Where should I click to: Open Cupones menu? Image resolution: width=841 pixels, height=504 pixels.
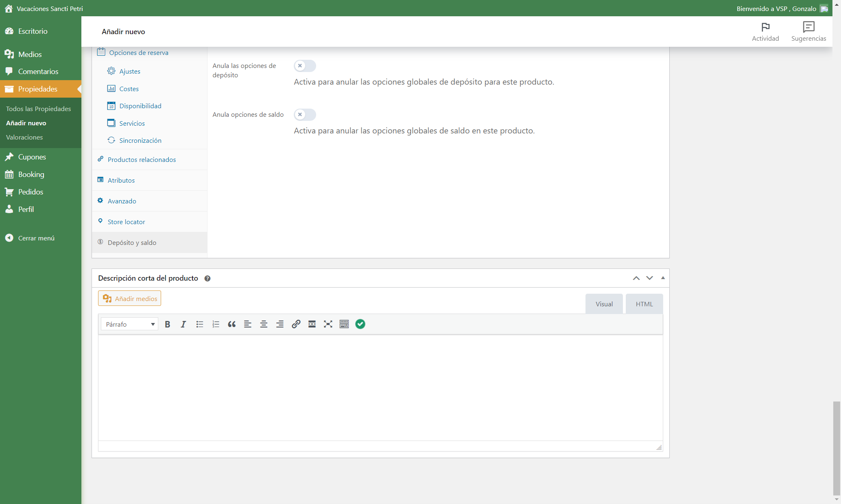(41, 157)
